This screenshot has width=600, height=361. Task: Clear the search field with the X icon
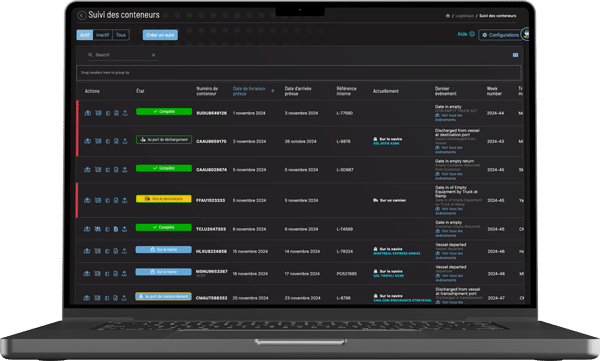pyautogui.click(x=153, y=55)
